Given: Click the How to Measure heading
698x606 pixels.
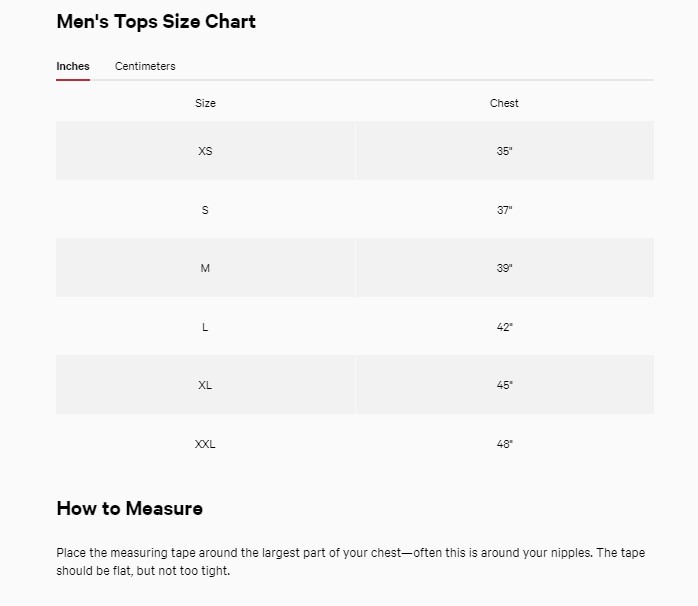Looking at the screenshot, I should pyautogui.click(x=129, y=508).
